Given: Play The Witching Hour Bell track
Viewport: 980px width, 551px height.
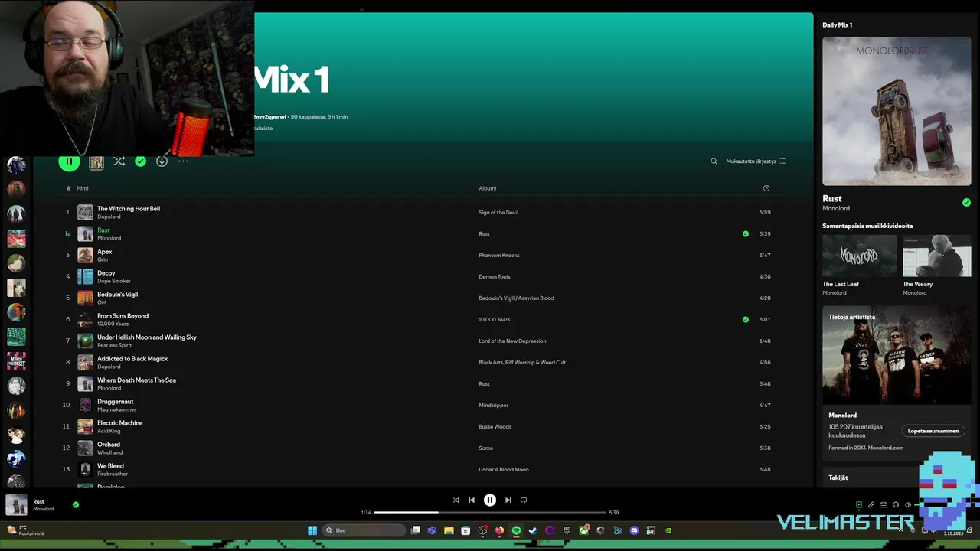Looking at the screenshot, I should click(129, 208).
